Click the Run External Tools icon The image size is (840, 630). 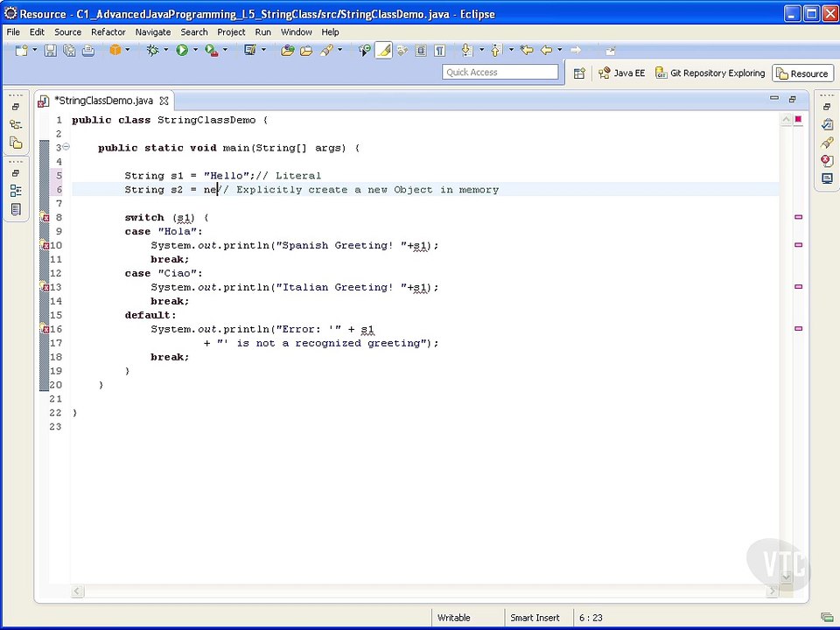212,51
